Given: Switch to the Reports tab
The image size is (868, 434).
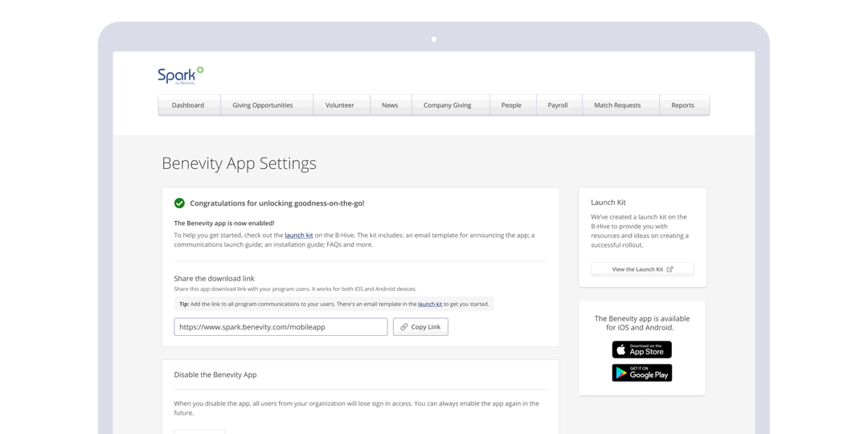Looking at the screenshot, I should click(x=682, y=105).
